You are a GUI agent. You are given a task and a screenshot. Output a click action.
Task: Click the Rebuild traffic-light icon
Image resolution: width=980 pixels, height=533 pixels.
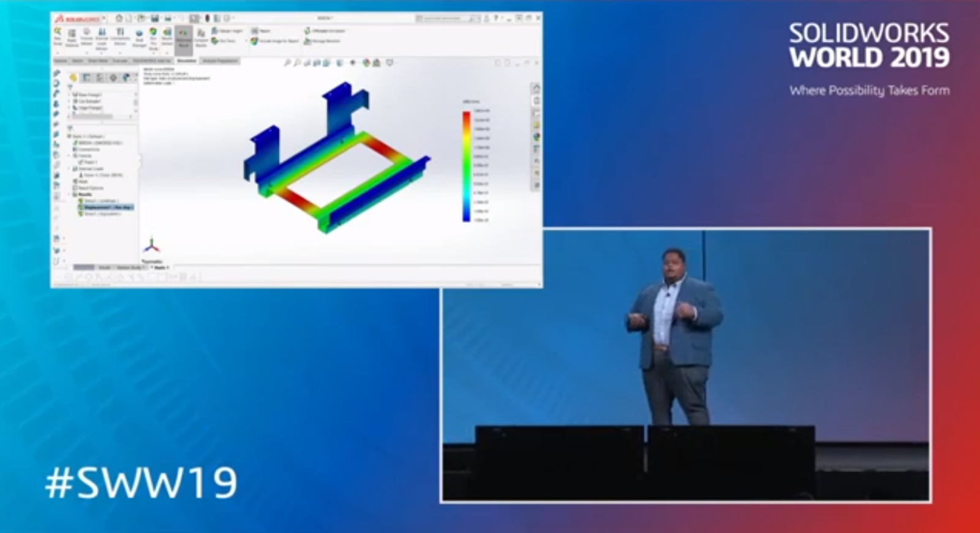[x=207, y=18]
